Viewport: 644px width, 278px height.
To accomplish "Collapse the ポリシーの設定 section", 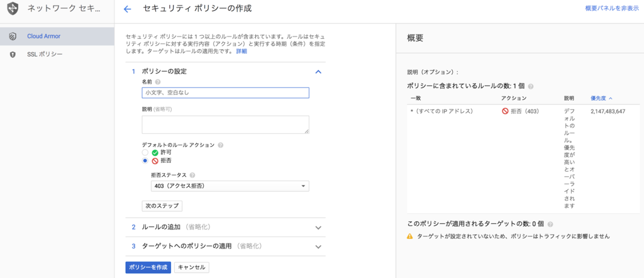I will (x=318, y=72).
